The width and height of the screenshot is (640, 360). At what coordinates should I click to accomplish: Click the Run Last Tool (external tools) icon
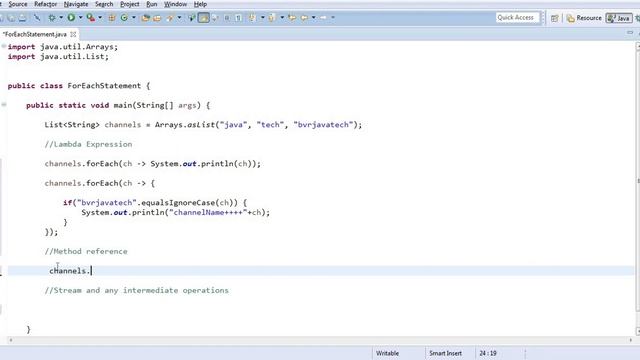(x=91, y=18)
